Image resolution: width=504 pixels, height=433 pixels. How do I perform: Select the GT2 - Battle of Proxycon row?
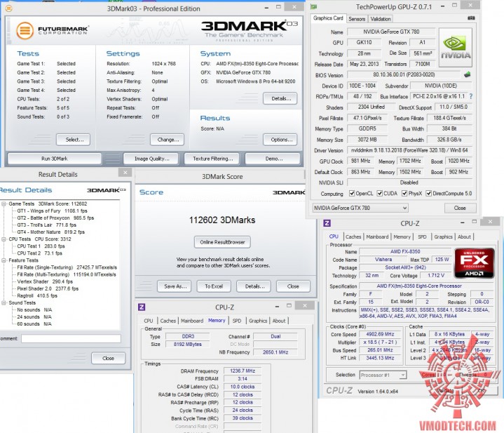[55, 218]
